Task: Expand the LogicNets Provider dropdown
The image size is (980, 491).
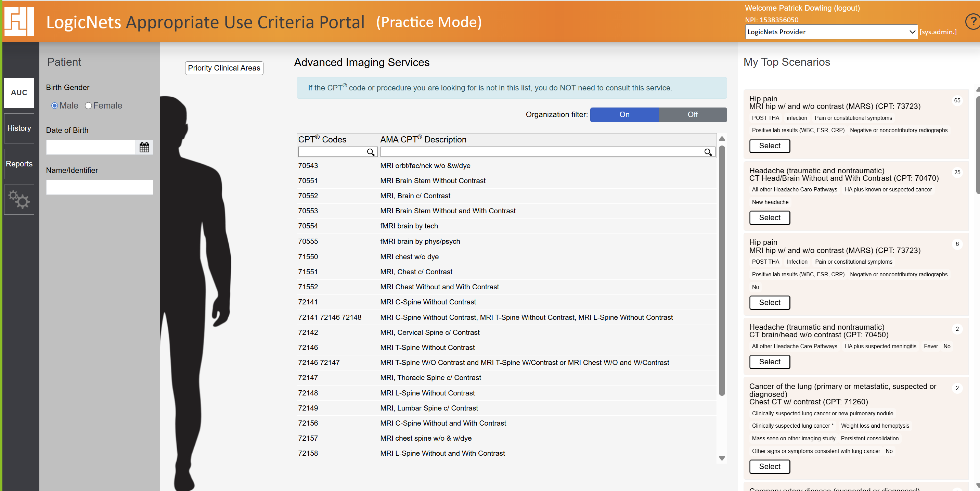Action: (831, 32)
